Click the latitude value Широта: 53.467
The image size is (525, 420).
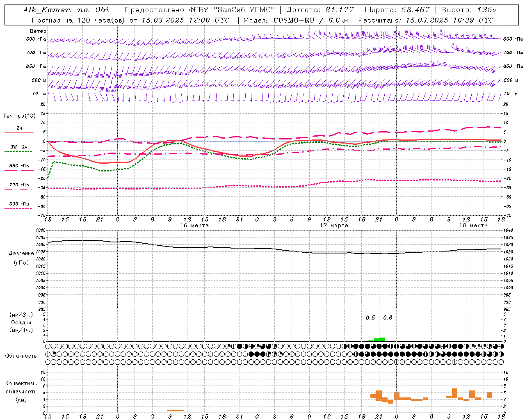[x=397, y=10]
